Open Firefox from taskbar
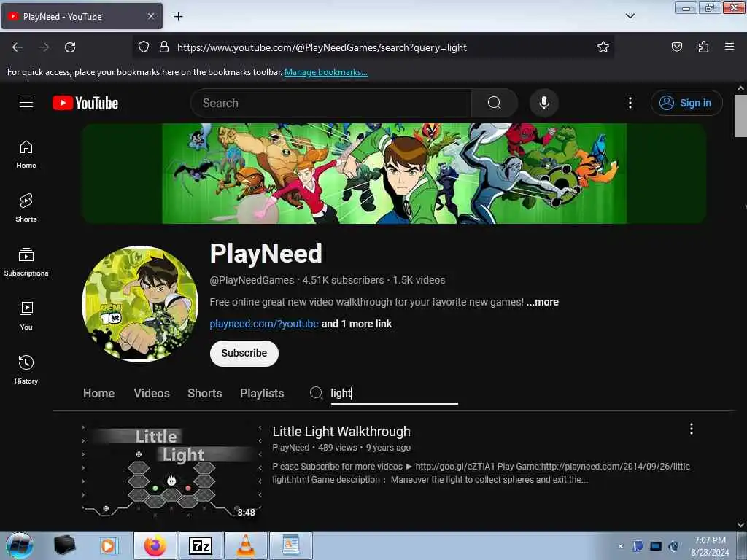The image size is (747, 560). coord(155,545)
